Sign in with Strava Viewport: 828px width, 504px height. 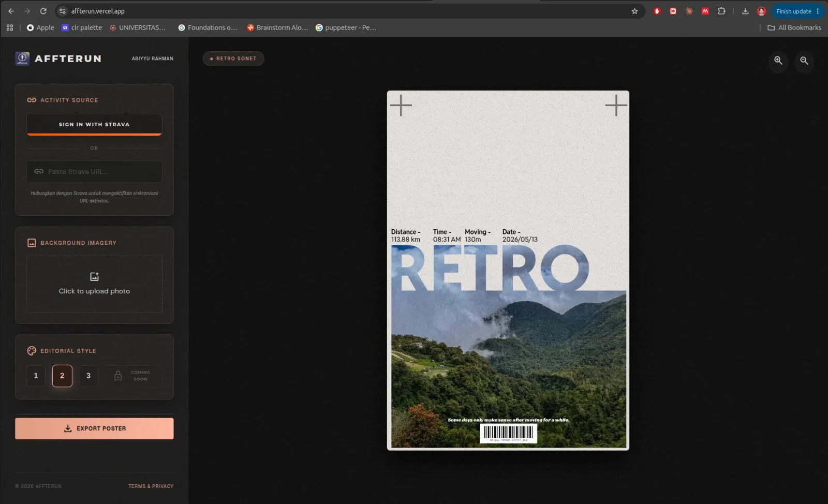pos(94,124)
